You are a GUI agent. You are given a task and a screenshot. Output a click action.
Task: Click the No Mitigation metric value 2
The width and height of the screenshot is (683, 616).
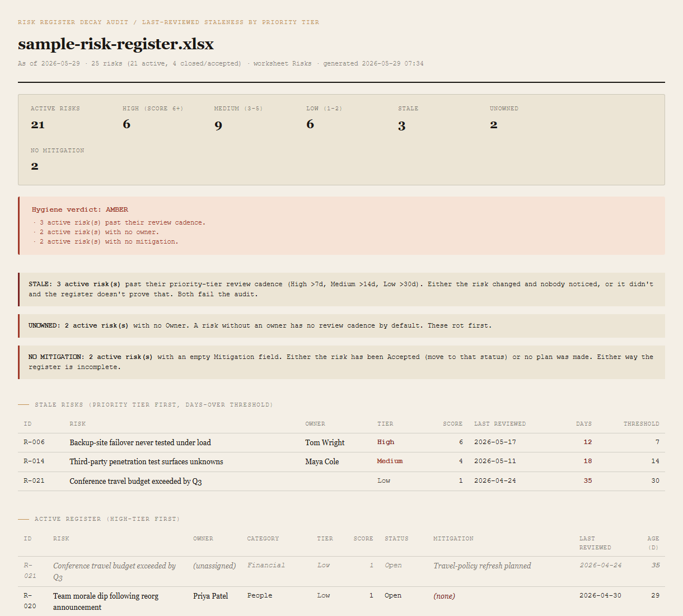pos(35,166)
